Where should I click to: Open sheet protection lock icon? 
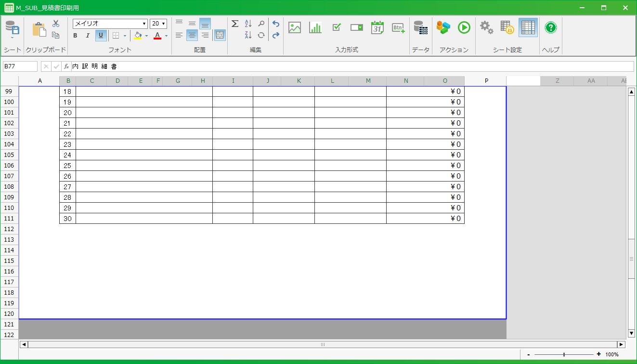tap(507, 27)
